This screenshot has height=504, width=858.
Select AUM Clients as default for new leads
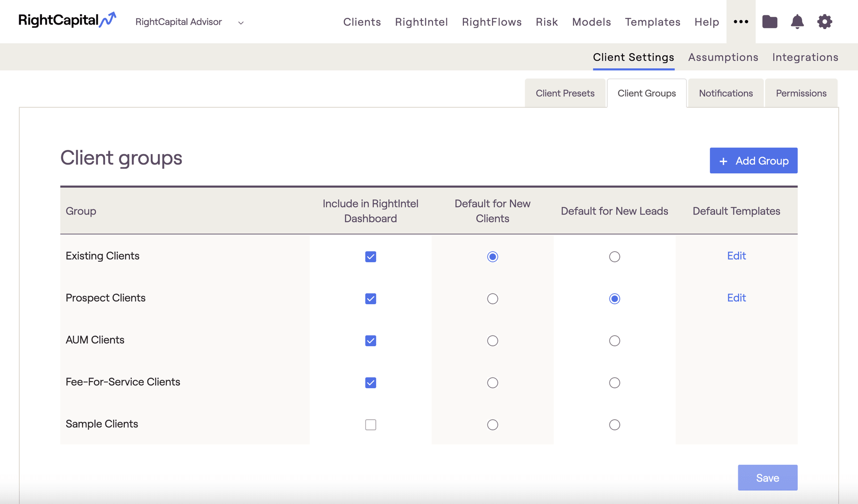pyautogui.click(x=614, y=340)
